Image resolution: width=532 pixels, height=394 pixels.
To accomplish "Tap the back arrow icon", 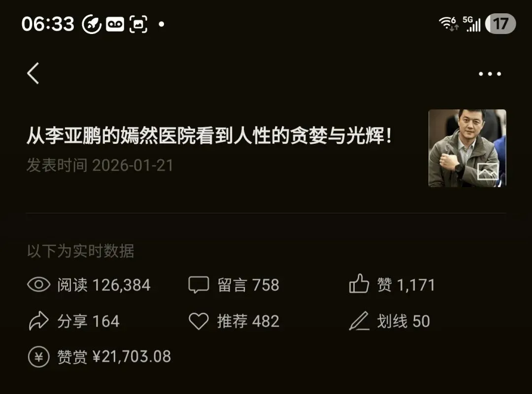I will (33, 73).
